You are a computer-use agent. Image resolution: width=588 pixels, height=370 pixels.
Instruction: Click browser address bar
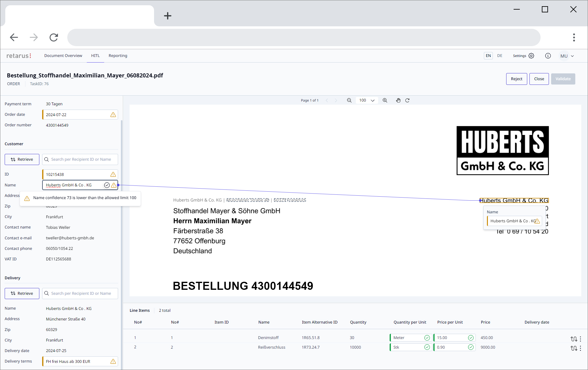[304, 37]
